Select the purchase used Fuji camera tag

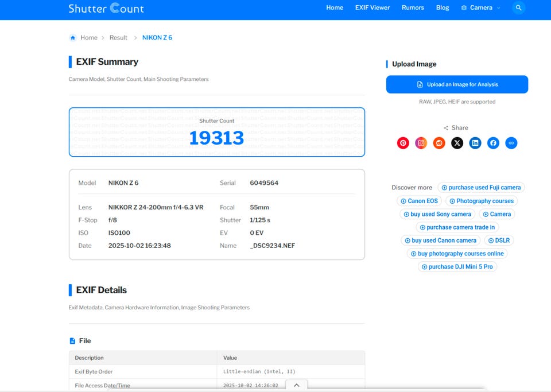[x=481, y=188]
